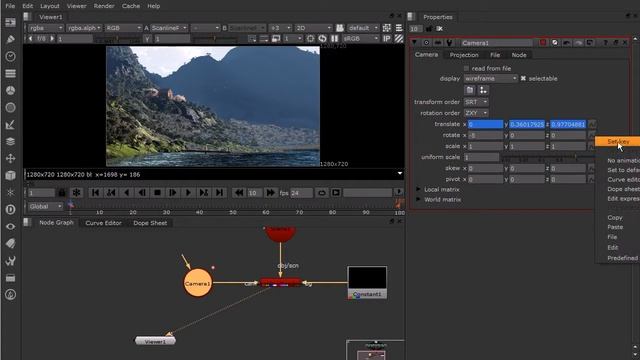Image resolution: width=640 pixels, height=360 pixels.
Task: Open the Image nodes toolbar icon
Action: pyautogui.click(x=10, y=22)
